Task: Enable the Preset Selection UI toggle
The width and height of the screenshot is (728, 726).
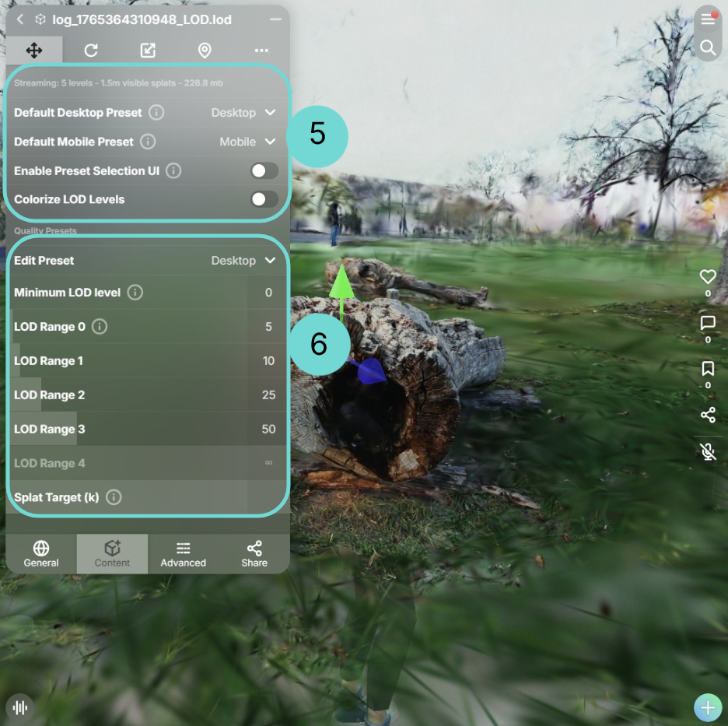Action: (x=264, y=170)
